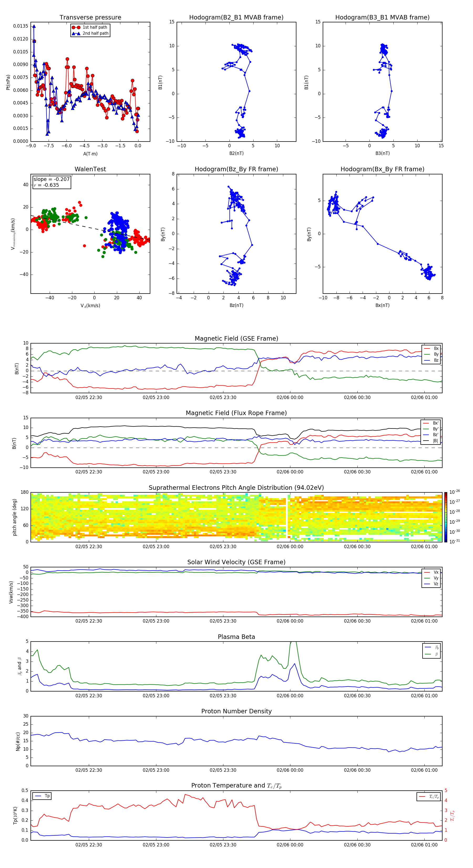Click the "B3(nT)" x-axis label

tap(382, 153)
